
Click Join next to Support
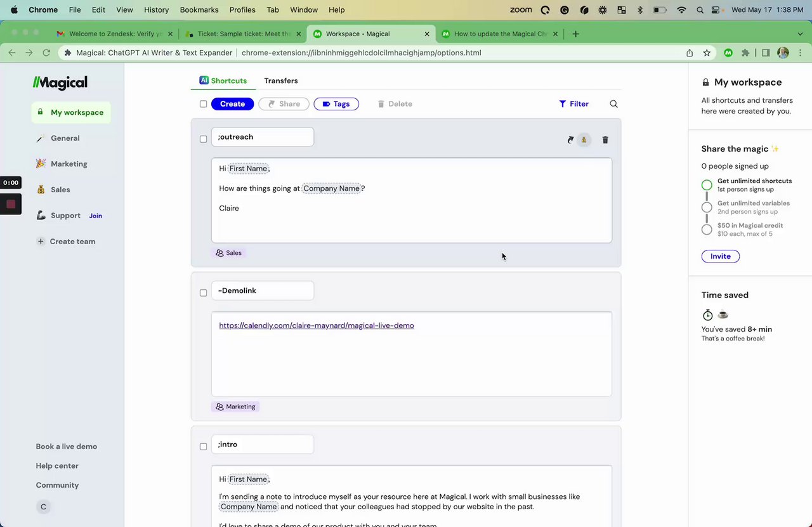(96, 216)
